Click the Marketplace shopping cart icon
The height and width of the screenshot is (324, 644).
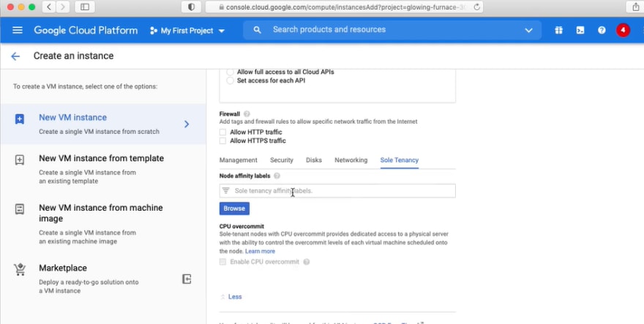coord(20,269)
